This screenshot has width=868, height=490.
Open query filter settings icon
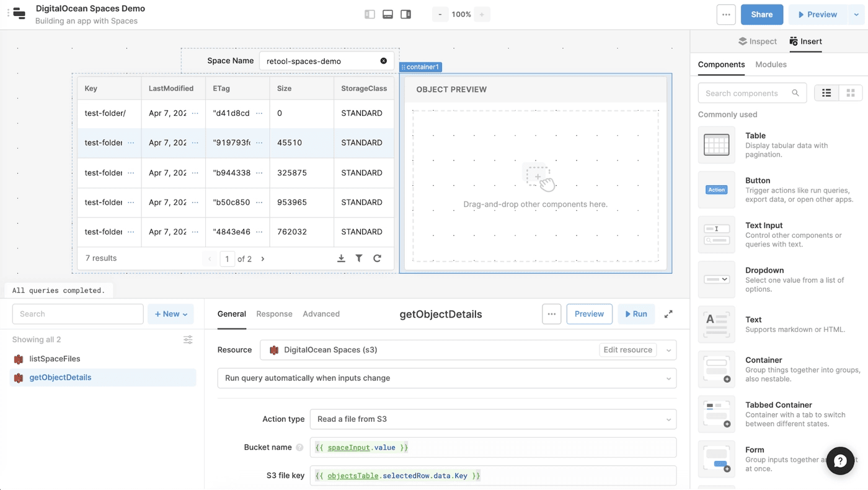pos(188,339)
